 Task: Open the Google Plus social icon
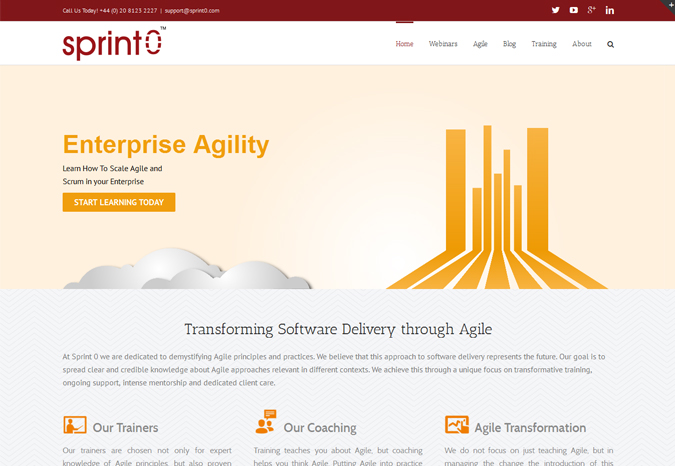(x=591, y=10)
